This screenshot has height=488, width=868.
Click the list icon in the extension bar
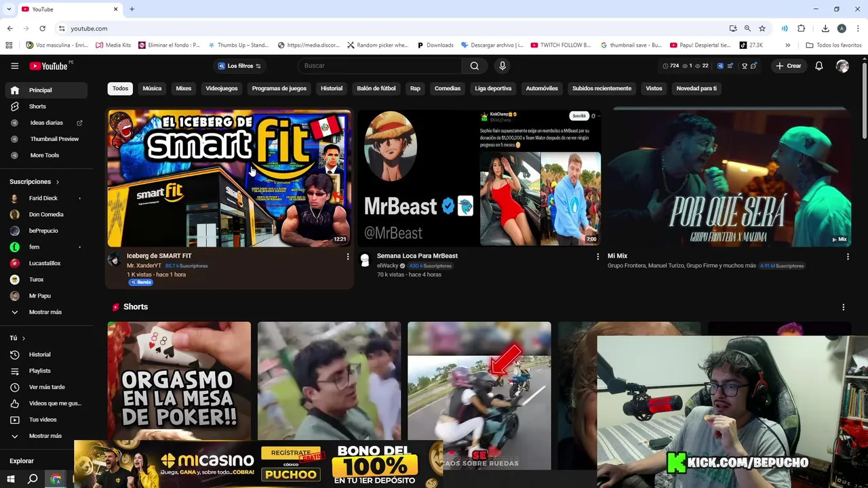730,66
